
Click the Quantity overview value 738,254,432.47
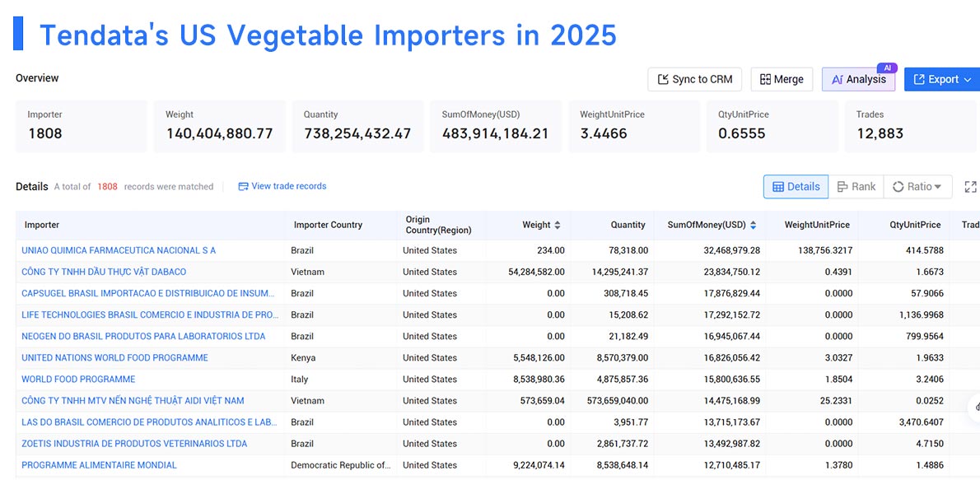coord(357,133)
